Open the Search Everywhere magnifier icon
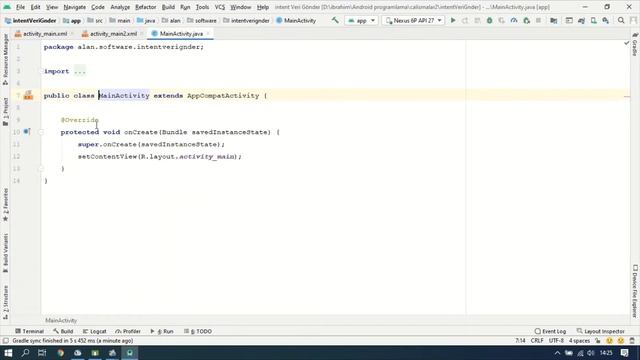This screenshot has height=360, width=640. pyautogui.click(x=621, y=20)
